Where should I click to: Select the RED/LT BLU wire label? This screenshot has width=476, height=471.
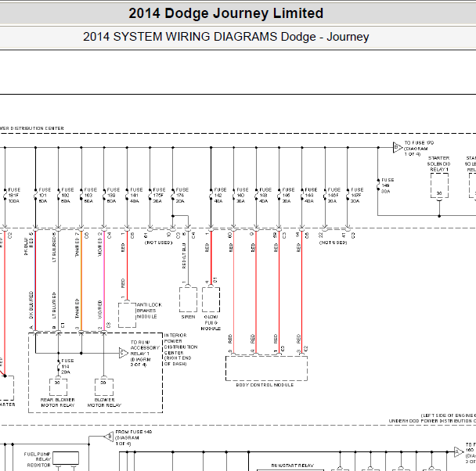pyautogui.click(x=184, y=256)
